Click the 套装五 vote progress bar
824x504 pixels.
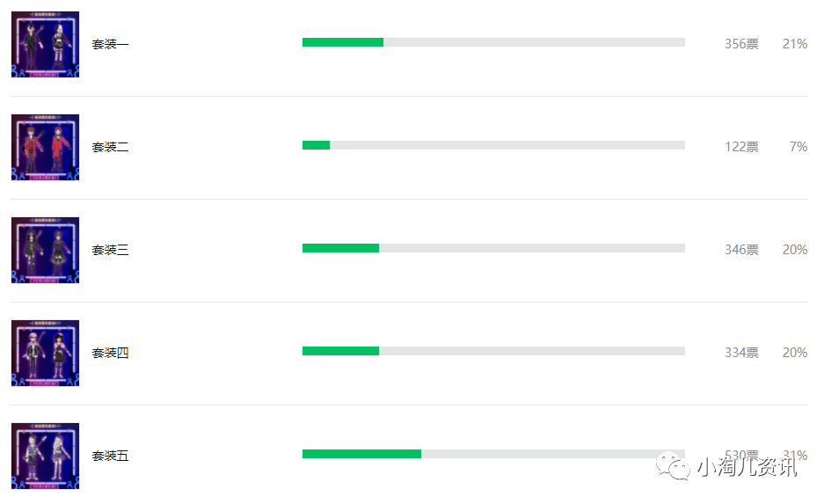click(493, 455)
